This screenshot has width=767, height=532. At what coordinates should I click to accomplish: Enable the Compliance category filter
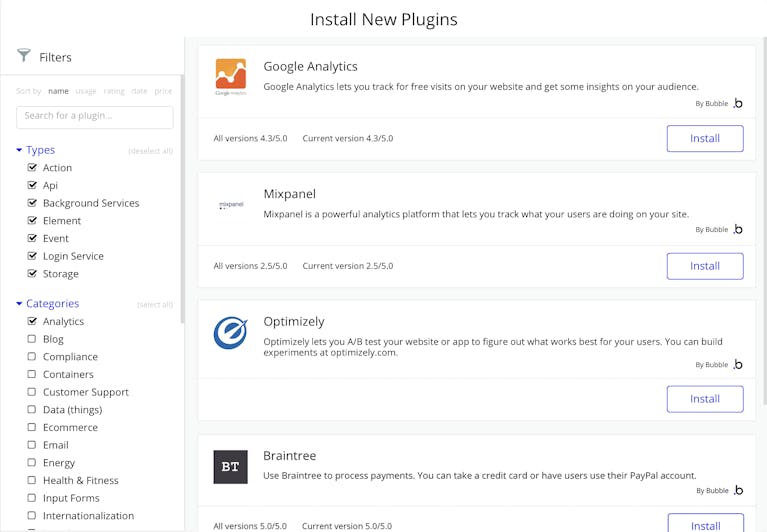tap(32, 356)
